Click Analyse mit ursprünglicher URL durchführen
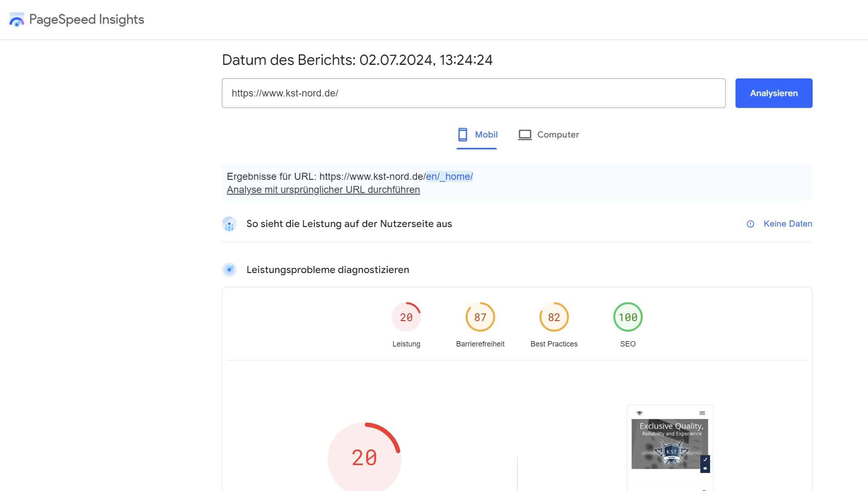The image size is (868, 491). point(323,190)
